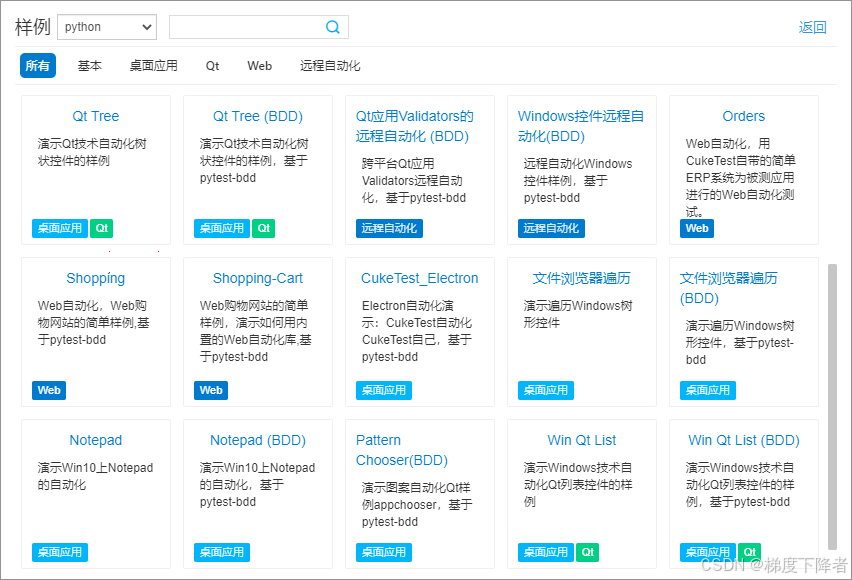The image size is (852, 580).
Task: Open the CukeTest_Electron sample
Action: 419,278
